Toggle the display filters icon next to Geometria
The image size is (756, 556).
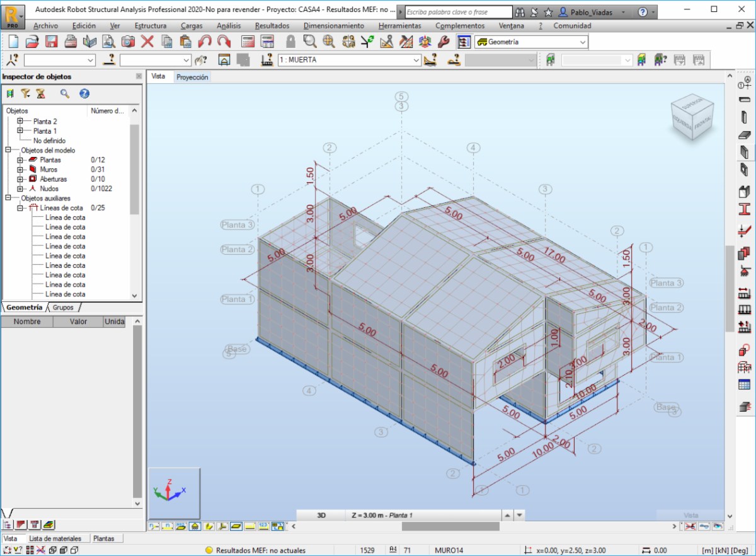click(x=463, y=42)
